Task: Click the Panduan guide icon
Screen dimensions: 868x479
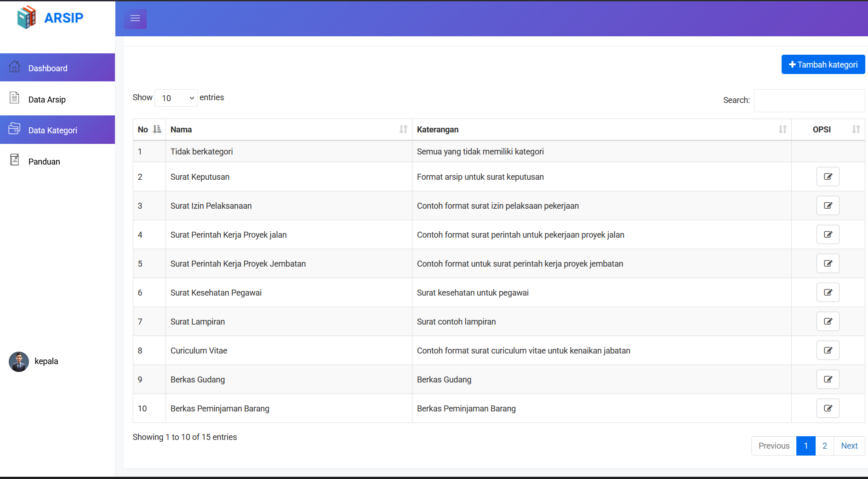Action: click(x=15, y=160)
